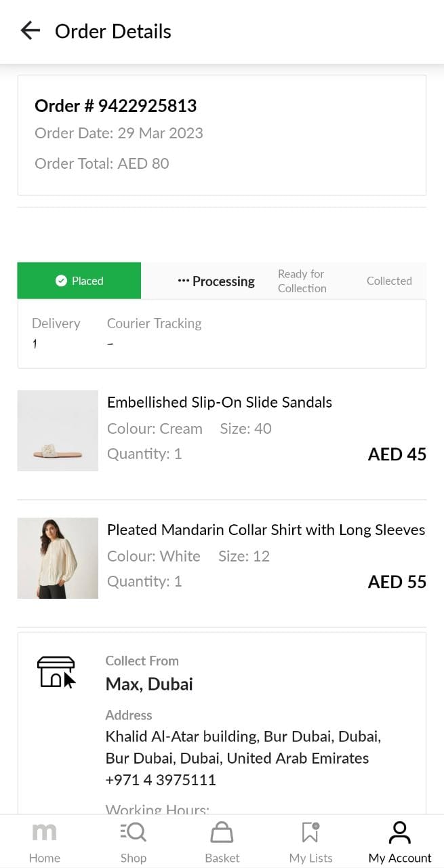Image resolution: width=444 pixels, height=868 pixels.
Task: Tap Embellished Slip-On Slide Sandals title
Action: coord(220,402)
